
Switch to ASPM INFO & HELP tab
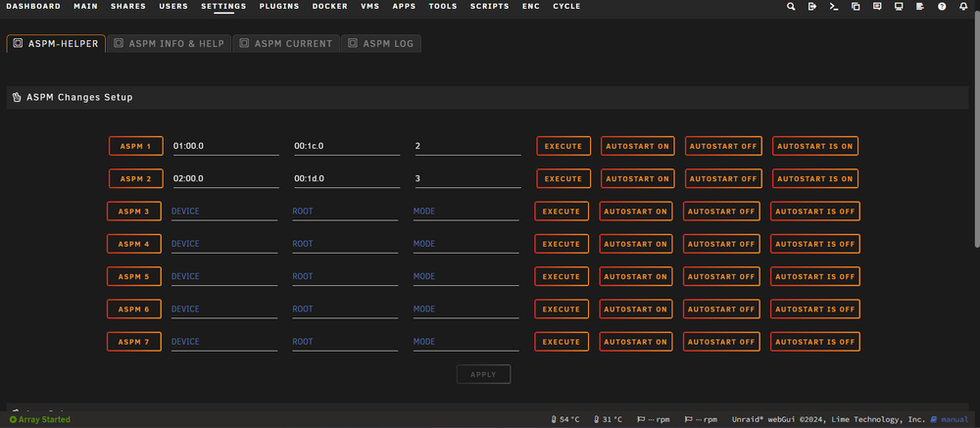point(169,44)
